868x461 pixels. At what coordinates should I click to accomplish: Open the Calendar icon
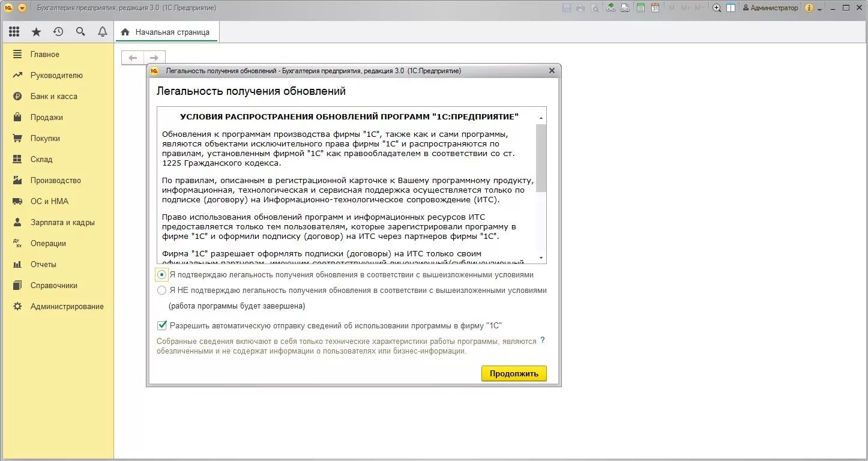[x=655, y=8]
